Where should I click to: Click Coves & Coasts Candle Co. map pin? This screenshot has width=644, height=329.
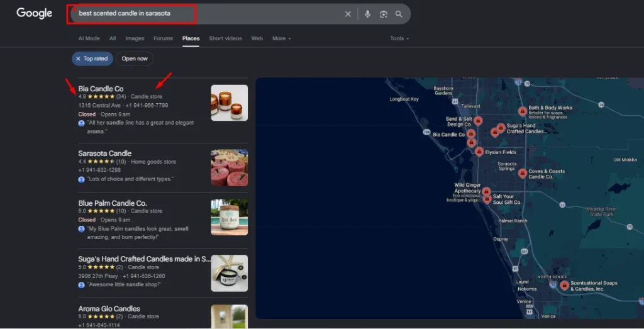click(x=523, y=174)
